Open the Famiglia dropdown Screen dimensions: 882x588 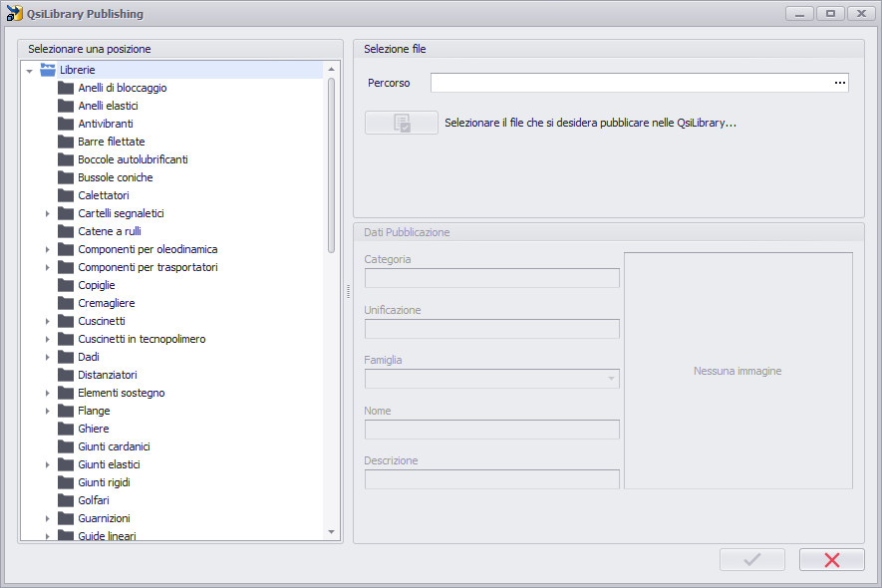[x=611, y=379]
